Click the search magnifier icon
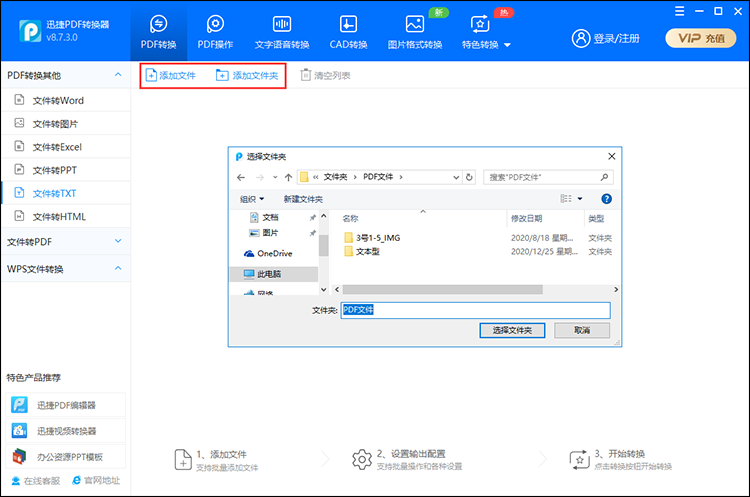 604,177
